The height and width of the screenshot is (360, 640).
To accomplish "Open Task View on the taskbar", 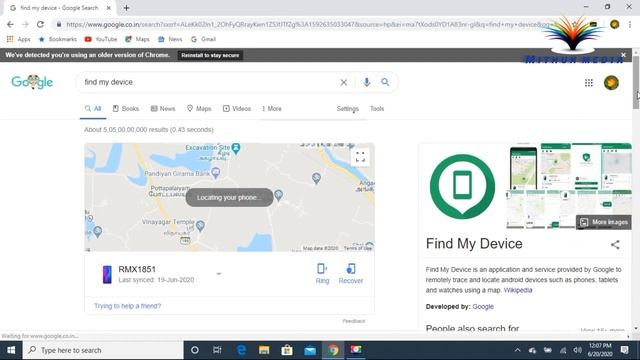I will pyautogui.click(x=217, y=350).
